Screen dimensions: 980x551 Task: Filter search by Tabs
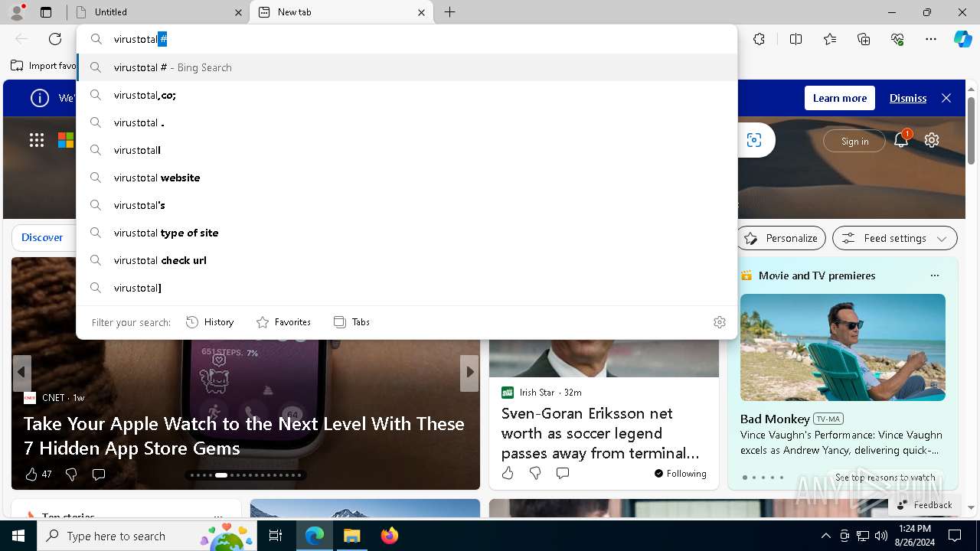(351, 322)
